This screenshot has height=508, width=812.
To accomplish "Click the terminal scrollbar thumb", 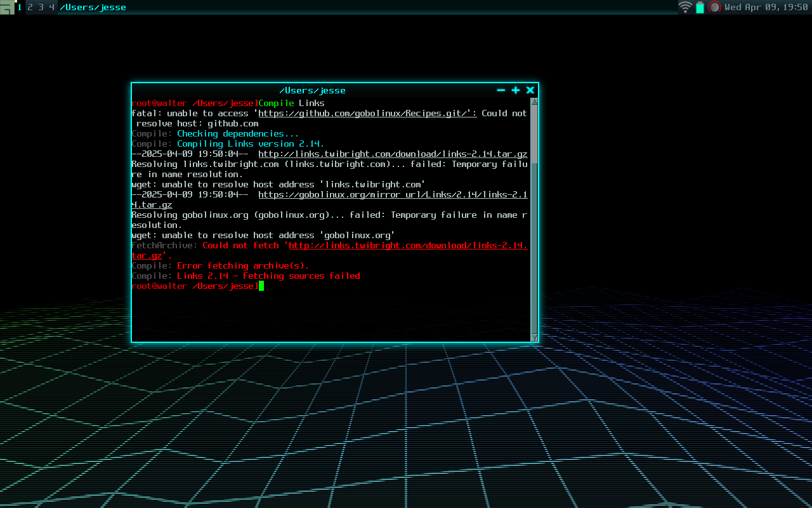I will [x=534, y=133].
